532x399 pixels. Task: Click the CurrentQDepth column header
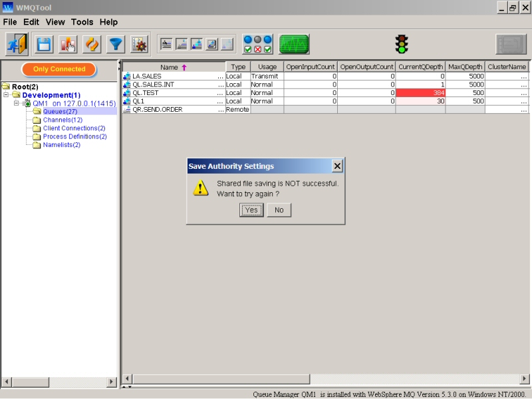(420, 67)
